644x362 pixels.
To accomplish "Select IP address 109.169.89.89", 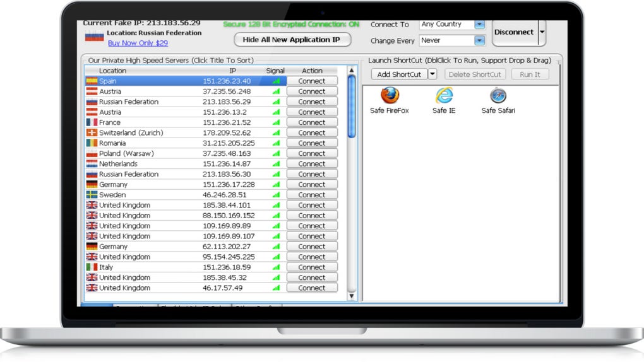I will 226,226.
